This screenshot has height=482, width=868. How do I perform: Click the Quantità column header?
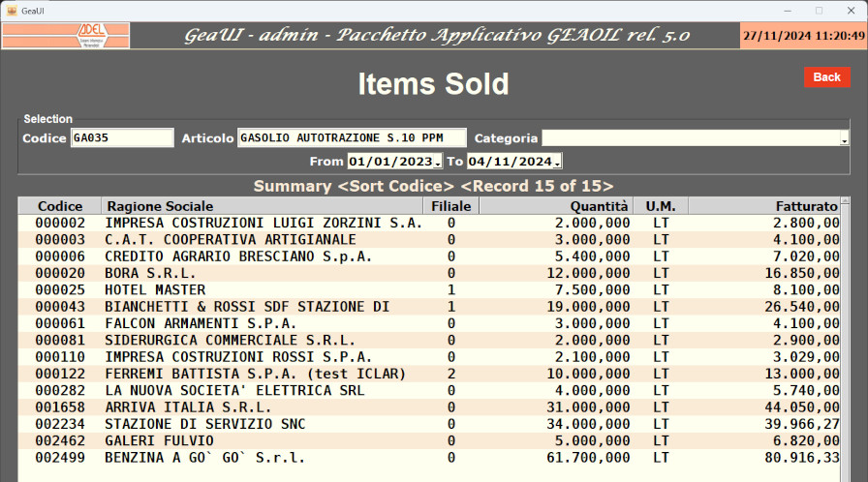coord(556,206)
